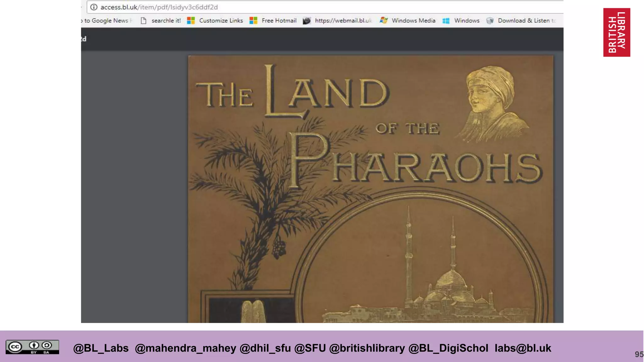Click the Creative Commons BY-SA license badge

coord(32,347)
